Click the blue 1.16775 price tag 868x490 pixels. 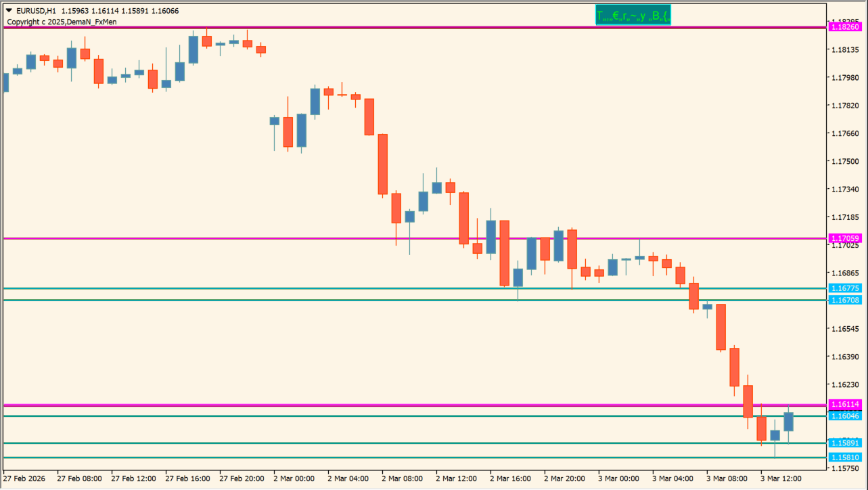tap(845, 288)
